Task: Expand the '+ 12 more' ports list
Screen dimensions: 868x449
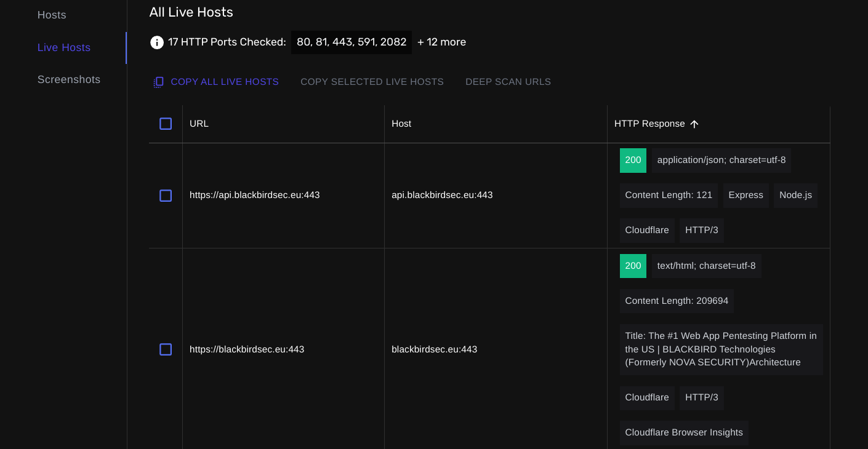Action: click(441, 42)
